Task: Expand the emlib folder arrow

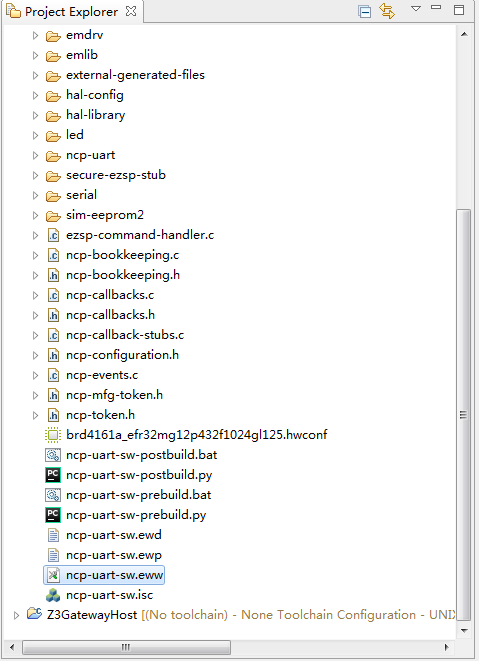Action: pyautogui.click(x=35, y=55)
